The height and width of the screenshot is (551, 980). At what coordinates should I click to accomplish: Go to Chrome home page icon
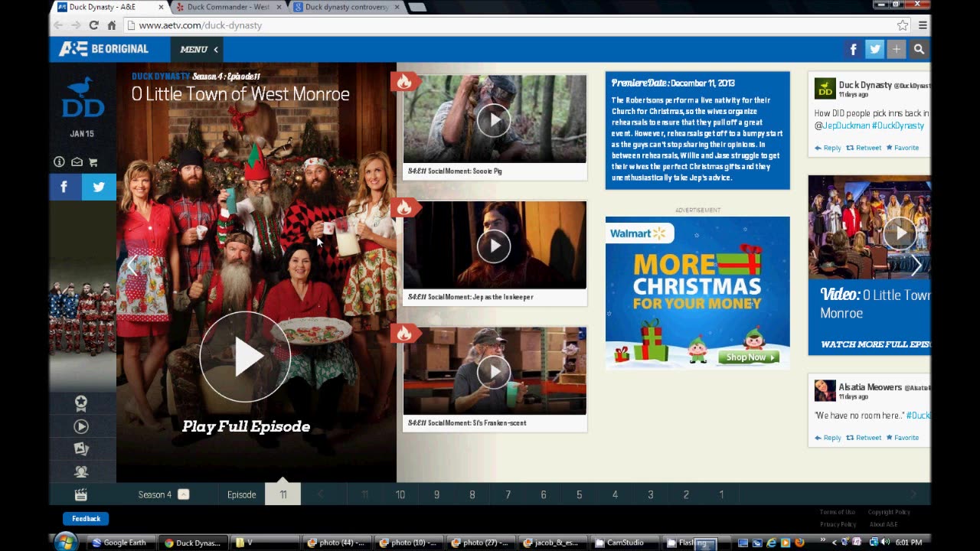112,25
